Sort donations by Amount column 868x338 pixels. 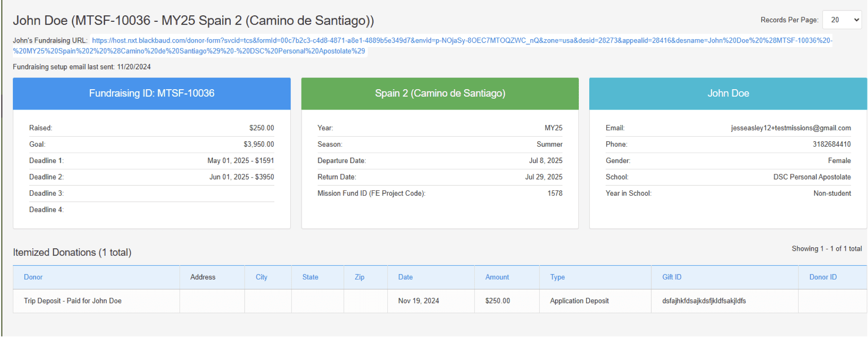coord(497,277)
